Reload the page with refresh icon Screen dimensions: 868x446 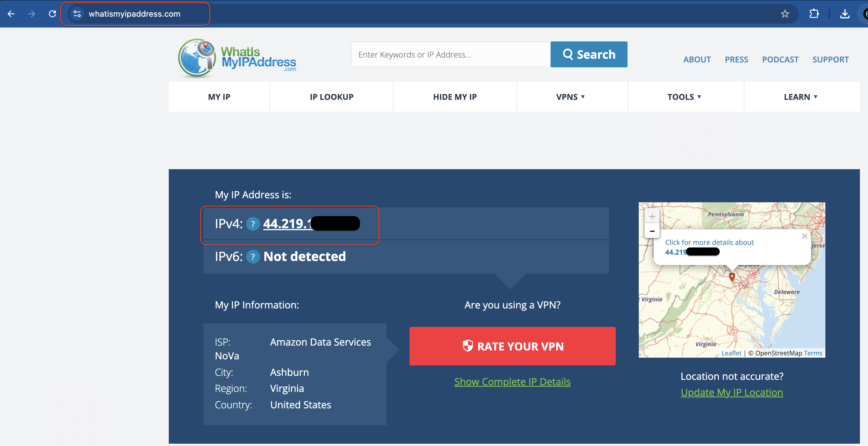click(52, 14)
